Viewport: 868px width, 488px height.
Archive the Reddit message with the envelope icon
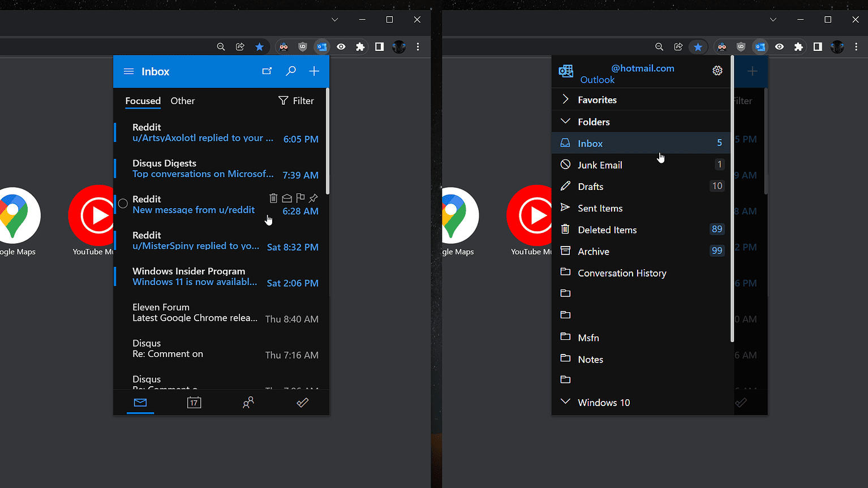coord(286,198)
